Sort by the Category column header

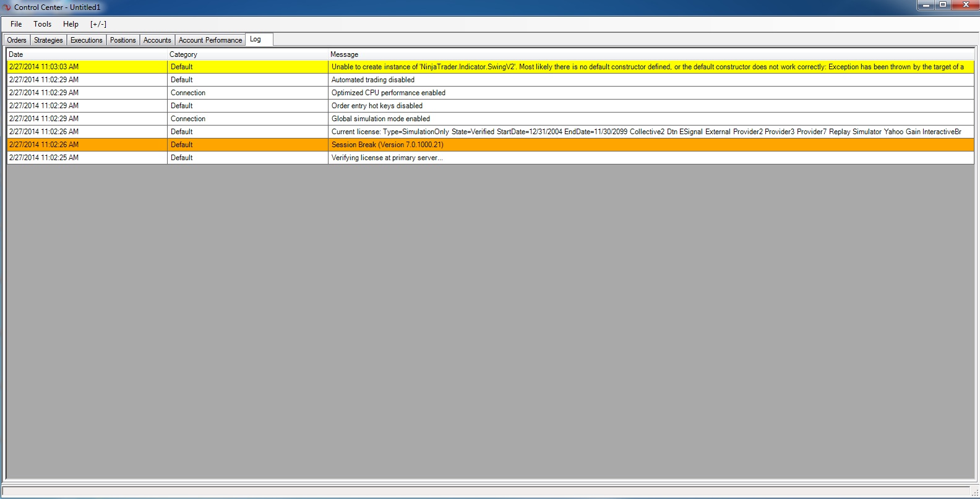point(248,54)
